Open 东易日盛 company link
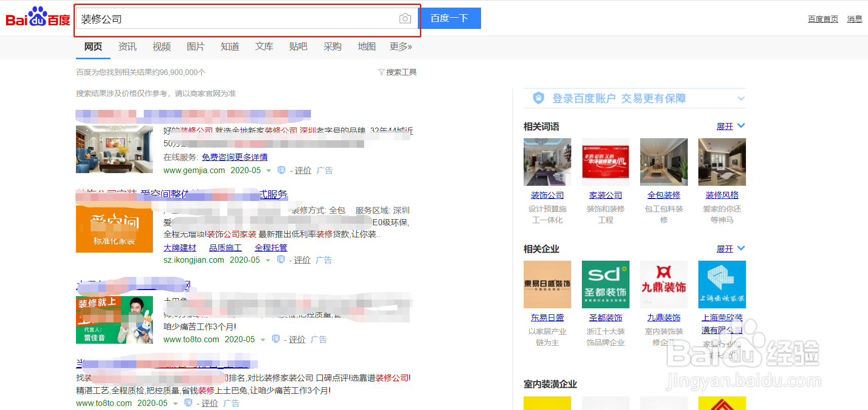This screenshot has height=410, width=868. (547, 318)
